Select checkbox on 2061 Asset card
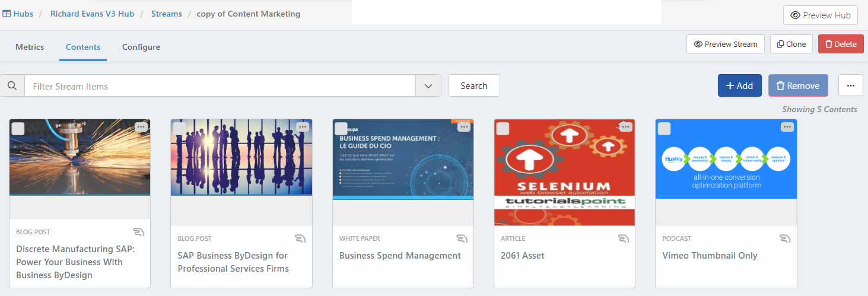This screenshot has height=296, width=868. click(x=503, y=129)
